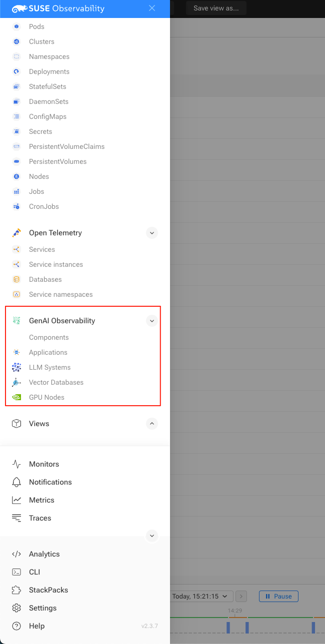Click the 14:29 timeline event bar
The image size is (325, 644).
click(x=228, y=627)
